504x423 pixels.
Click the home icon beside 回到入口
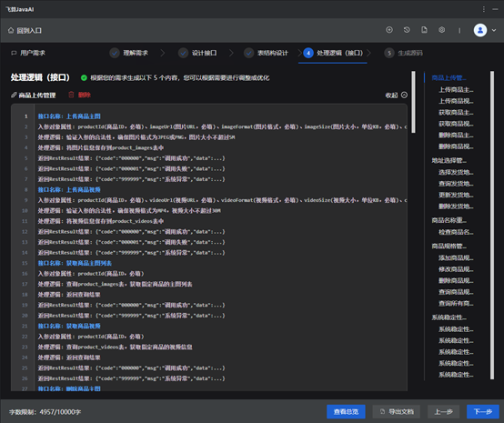11,30
